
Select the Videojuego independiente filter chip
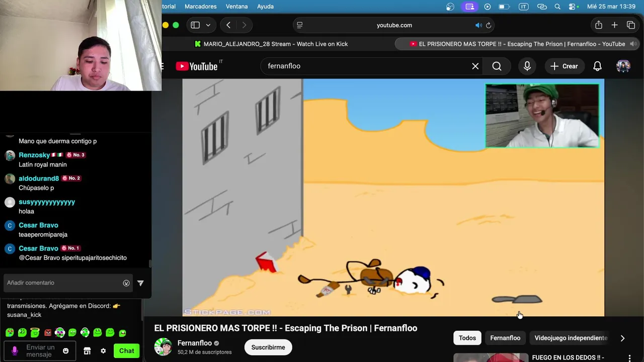(571, 338)
